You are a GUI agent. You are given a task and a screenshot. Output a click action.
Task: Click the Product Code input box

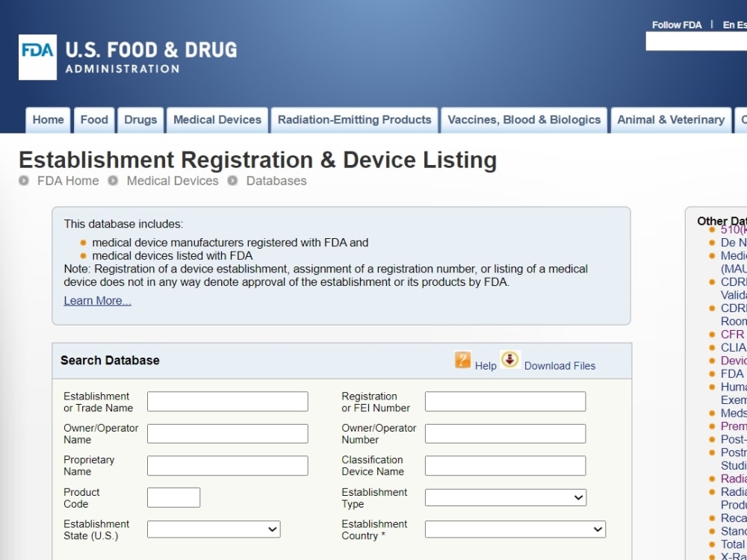coord(173,497)
